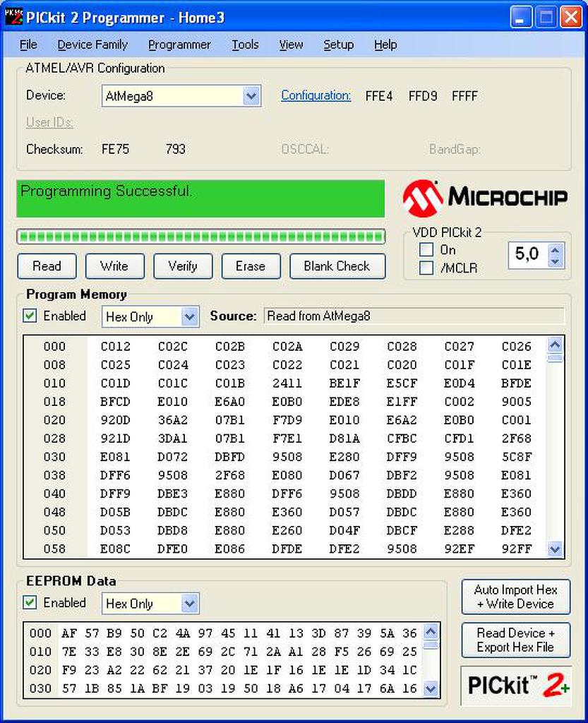Click the Programming Successful status box
588x723 pixels.
click(201, 198)
